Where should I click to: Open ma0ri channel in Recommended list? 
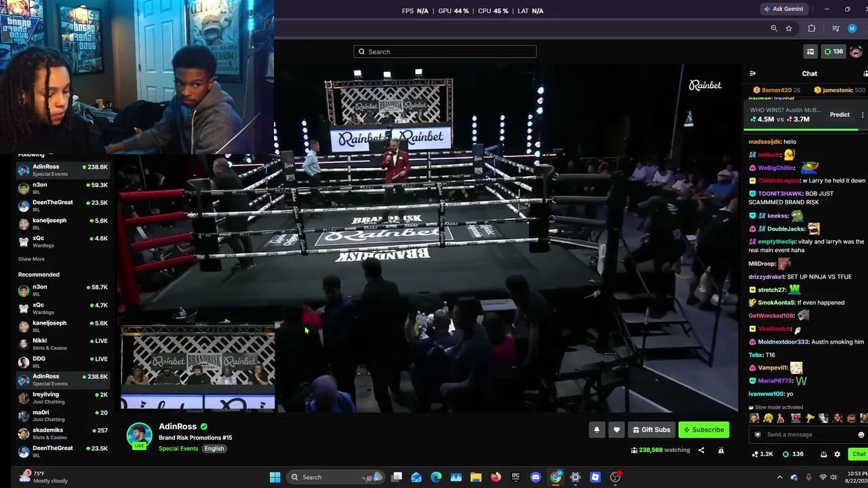point(62,415)
